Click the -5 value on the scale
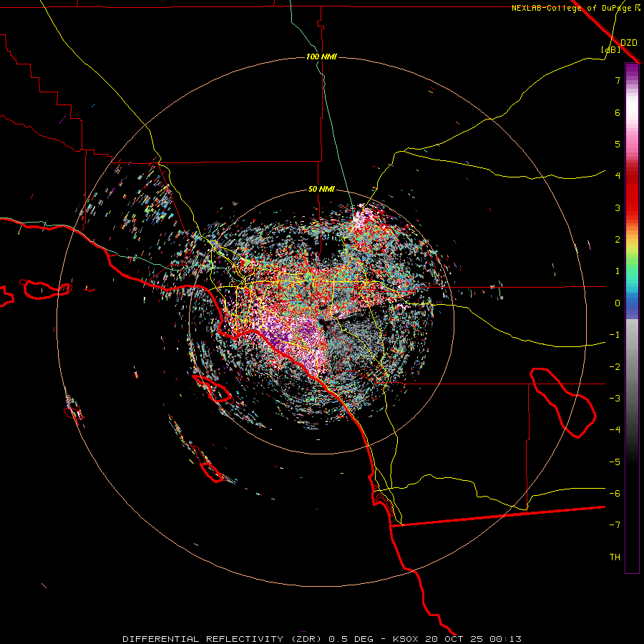The height and width of the screenshot is (644, 644). [615, 462]
